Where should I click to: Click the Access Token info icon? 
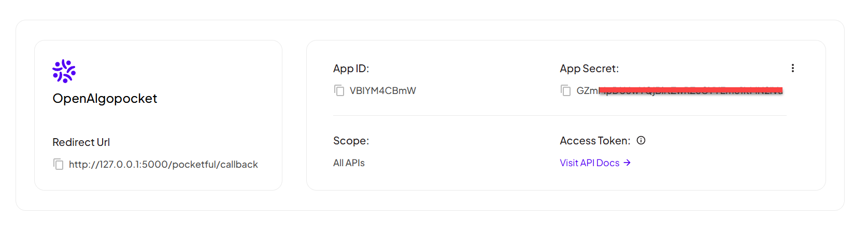(641, 140)
